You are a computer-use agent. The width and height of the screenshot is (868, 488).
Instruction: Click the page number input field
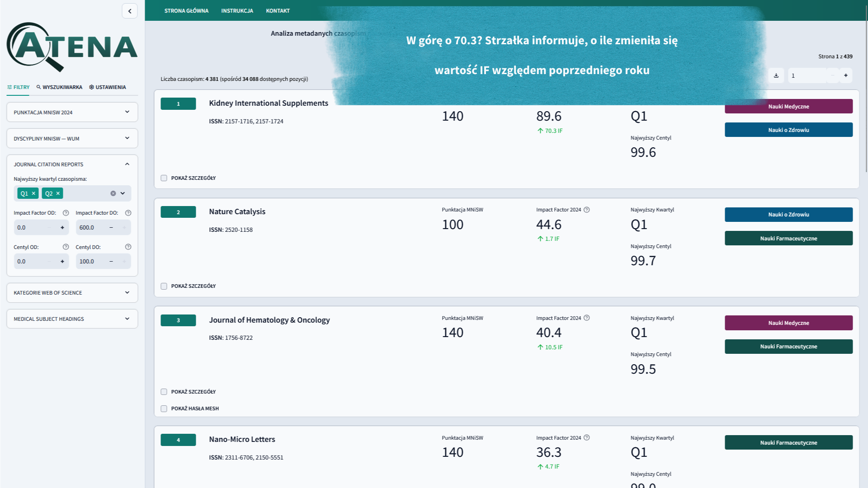point(807,75)
